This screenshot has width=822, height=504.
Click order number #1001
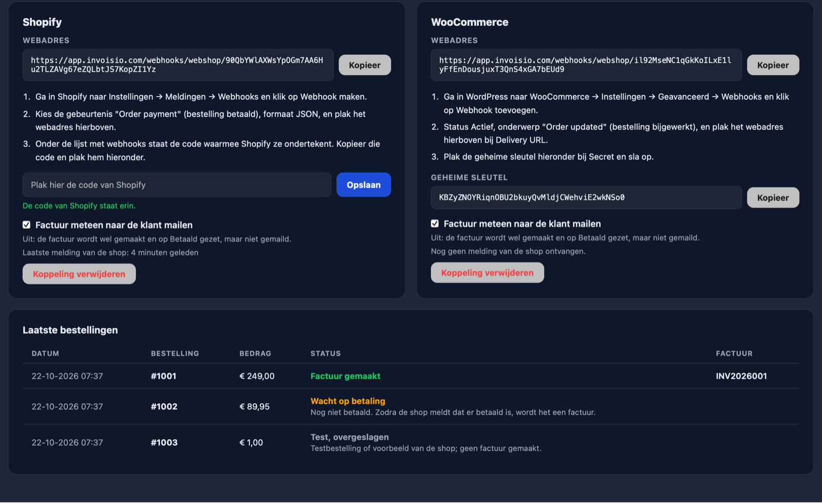pyautogui.click(x=164, y=376)
